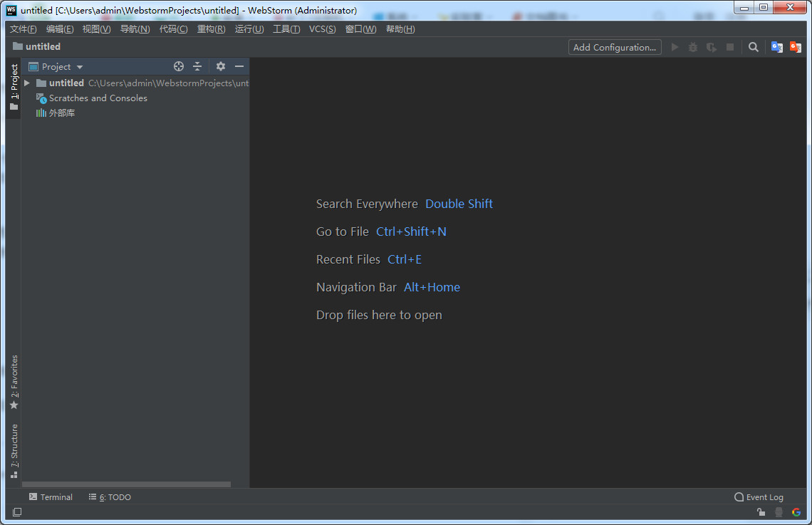
Task: Toggle the 1: Project side tool window
Action: click(x=14, y=86)
